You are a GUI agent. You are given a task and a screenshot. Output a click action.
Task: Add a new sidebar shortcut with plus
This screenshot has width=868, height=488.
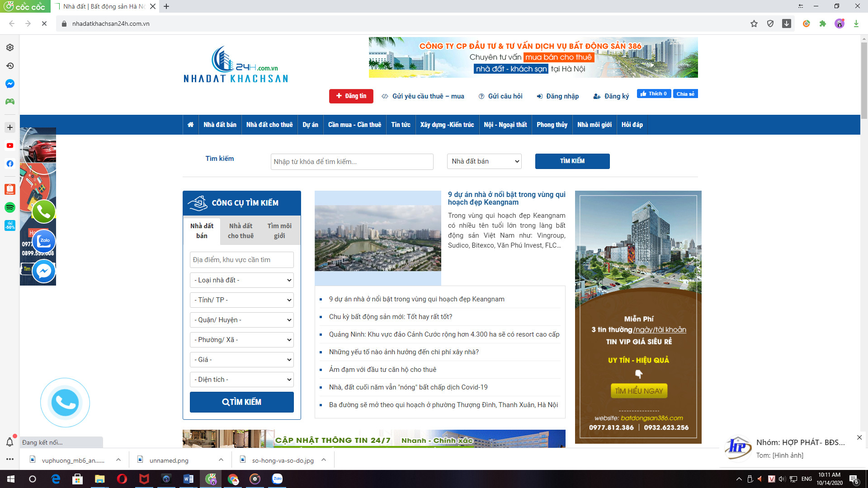(10, 127)
